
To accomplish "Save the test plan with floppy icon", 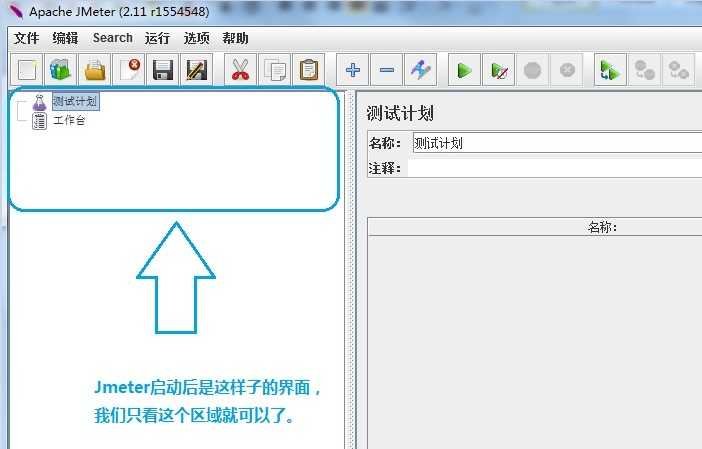I will (163, 70).
